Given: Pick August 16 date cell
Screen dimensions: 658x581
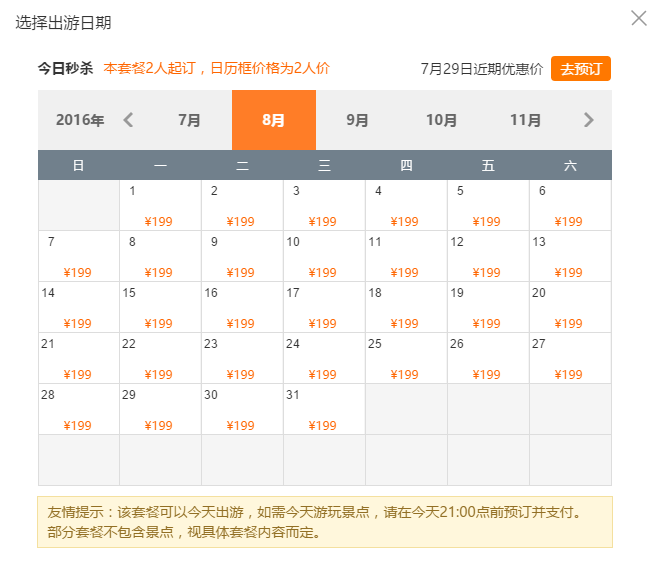Looking at the screenshot, I should (x=242, y=307).
